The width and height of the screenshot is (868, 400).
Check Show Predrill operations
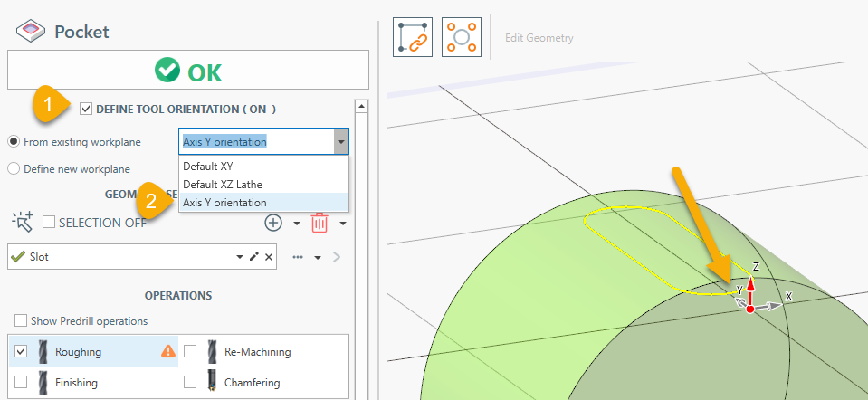point(21,321)
